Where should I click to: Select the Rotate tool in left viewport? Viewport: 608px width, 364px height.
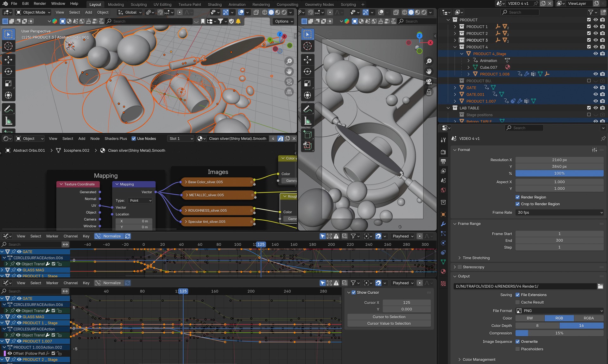[9, 72]
